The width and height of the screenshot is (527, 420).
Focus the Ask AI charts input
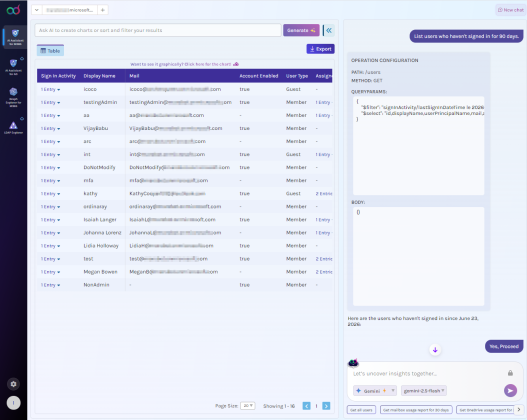158,30
